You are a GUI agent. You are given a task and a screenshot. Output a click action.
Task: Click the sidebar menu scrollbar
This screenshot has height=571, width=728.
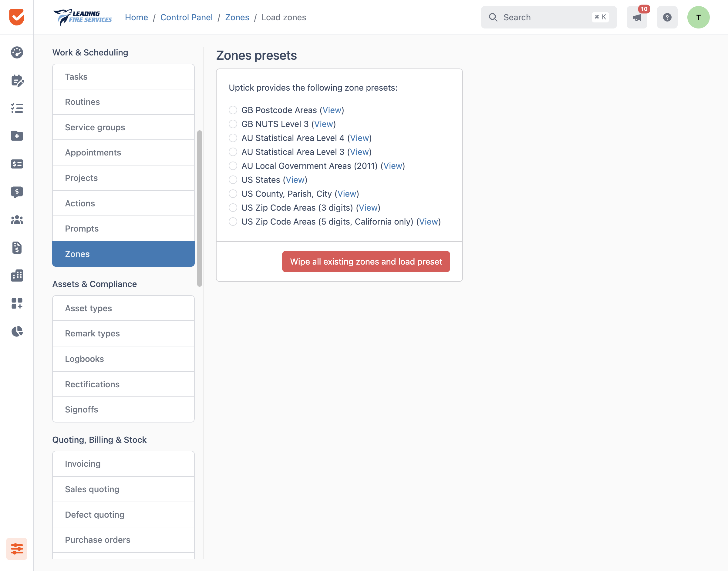pos(200,208)
